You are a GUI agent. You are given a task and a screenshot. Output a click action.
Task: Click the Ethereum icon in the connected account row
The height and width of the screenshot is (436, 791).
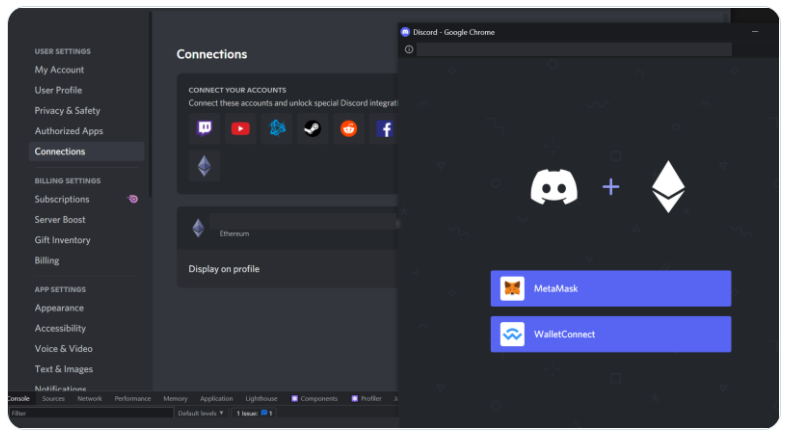[x=198, y=228]
